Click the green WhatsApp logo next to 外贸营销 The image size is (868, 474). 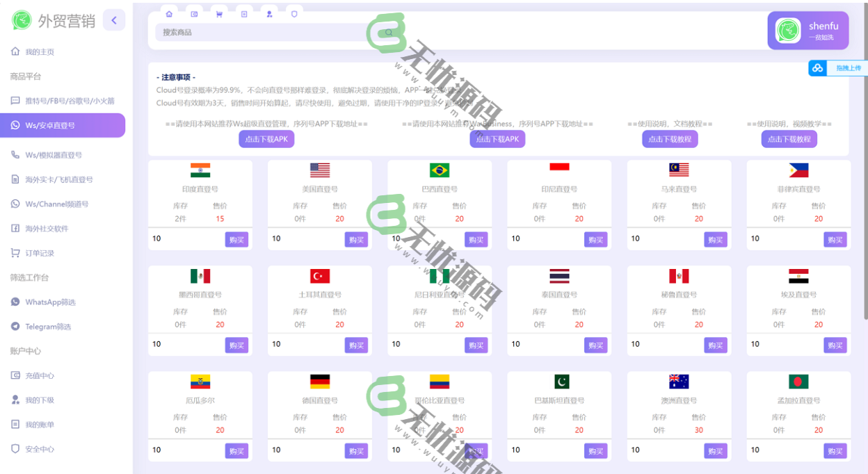(x=21, y=19)
